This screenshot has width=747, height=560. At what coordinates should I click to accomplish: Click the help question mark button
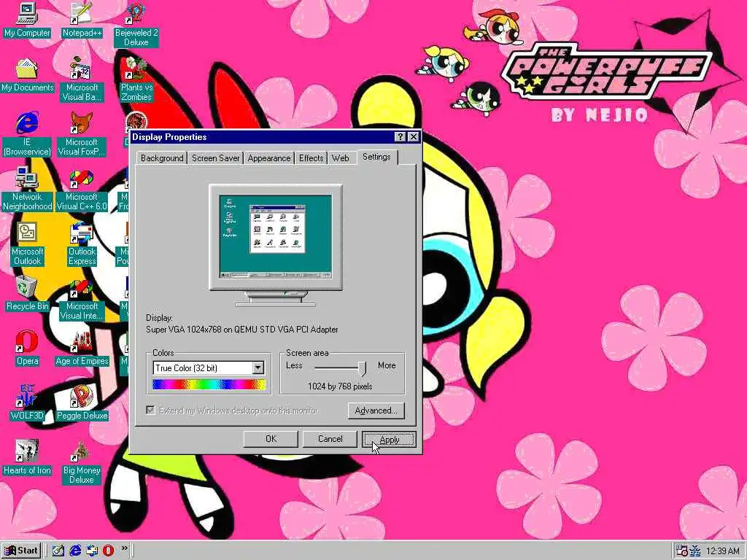coord(400,136)
